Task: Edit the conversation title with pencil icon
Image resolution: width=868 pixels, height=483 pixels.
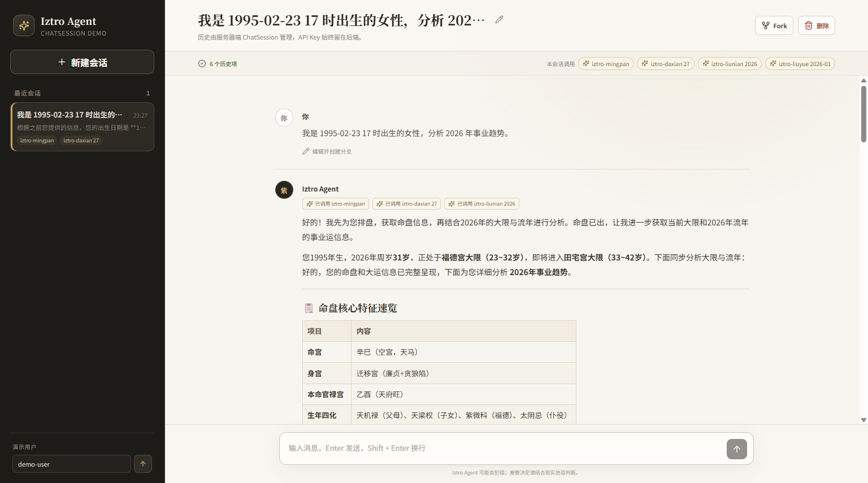Action: (x=499, y=20)
